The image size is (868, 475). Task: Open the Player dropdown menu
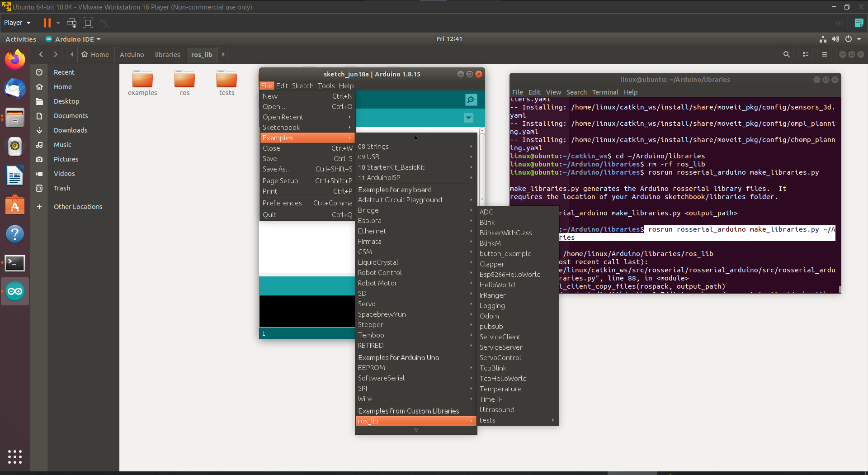click(17, 23)
